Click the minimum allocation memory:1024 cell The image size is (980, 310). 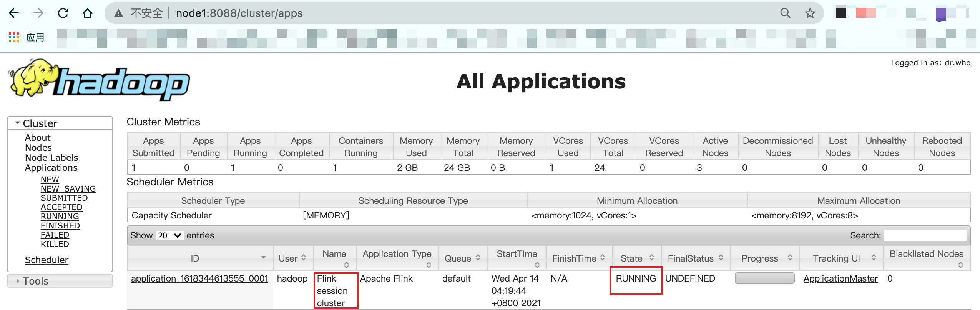[584, 215]
